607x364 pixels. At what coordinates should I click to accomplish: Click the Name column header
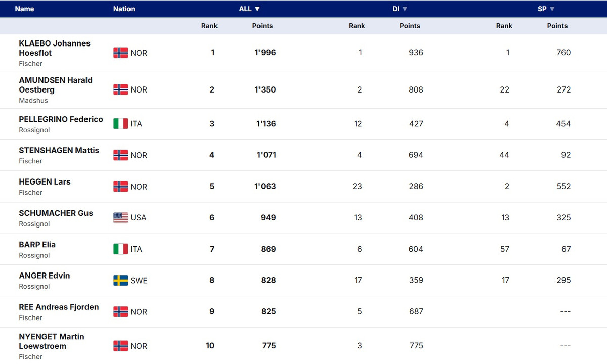(x=25, y=9)
